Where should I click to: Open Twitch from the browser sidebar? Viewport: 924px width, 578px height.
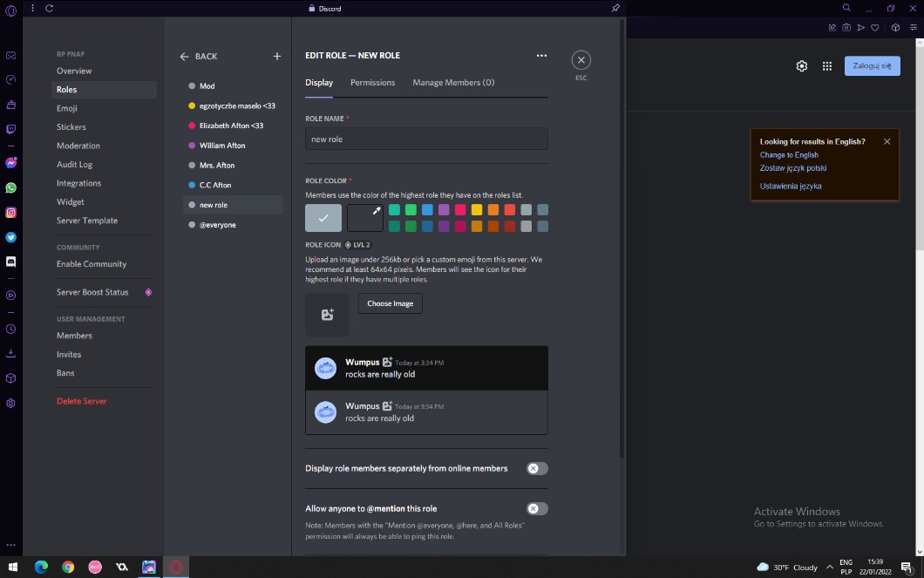[x=10, y=129]
